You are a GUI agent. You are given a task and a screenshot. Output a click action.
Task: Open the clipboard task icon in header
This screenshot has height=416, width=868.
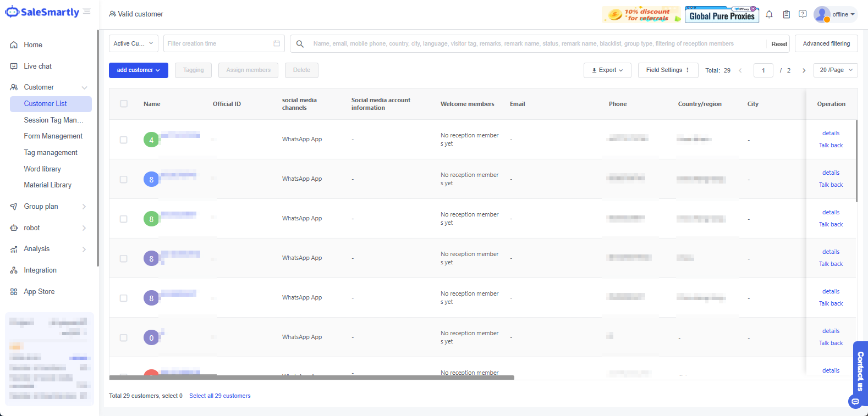click(786, 15)
